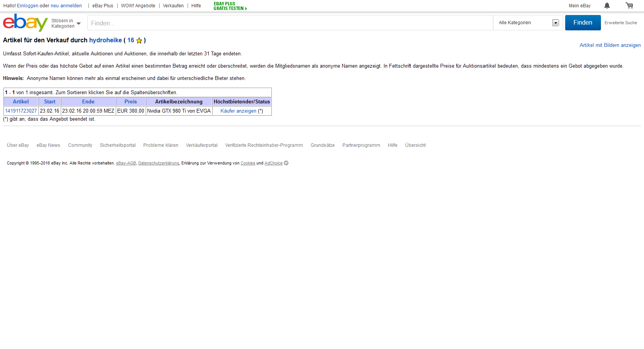Select the price cell EUR 380,00
Viewport: 644px width, 349px height.
pos(131,111)
